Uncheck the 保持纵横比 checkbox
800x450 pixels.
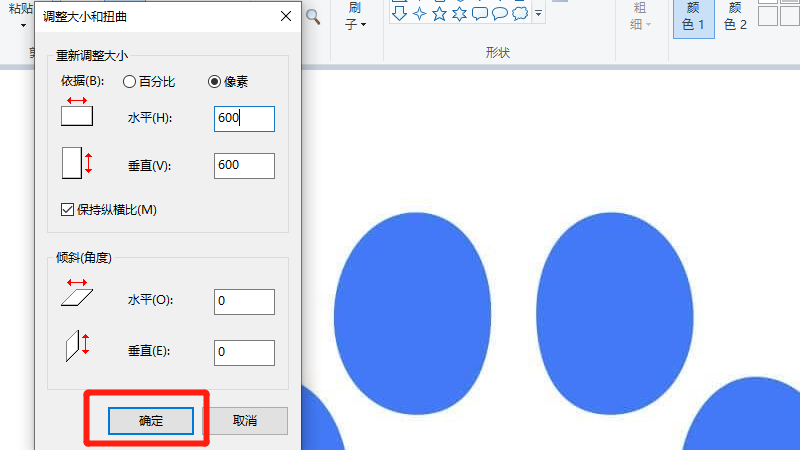click(68, 210)
